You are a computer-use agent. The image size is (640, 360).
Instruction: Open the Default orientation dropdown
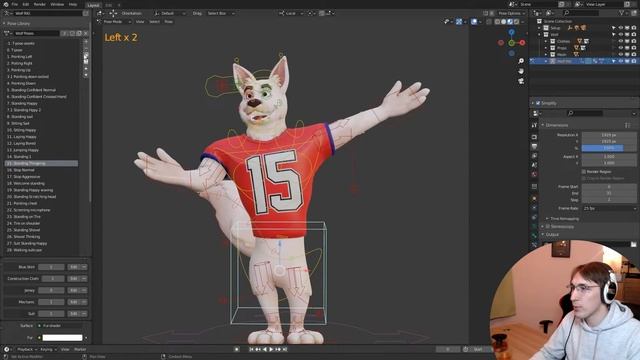170,13
